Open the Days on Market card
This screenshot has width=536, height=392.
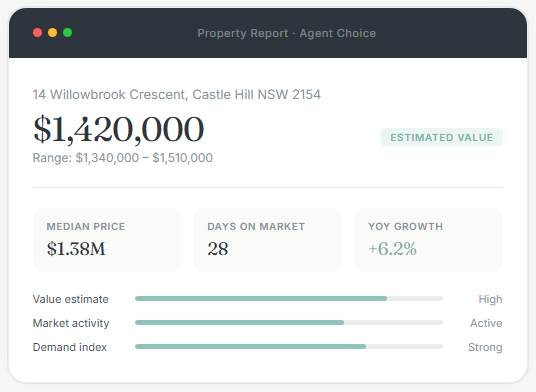point(267,240)
